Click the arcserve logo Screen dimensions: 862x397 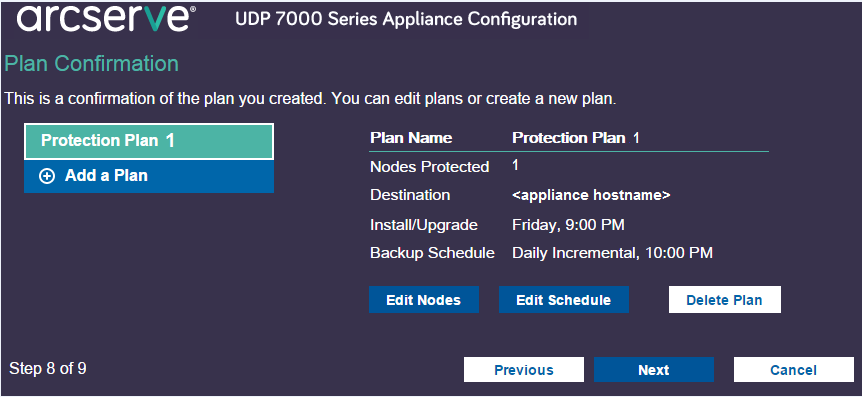pyautogui.click(x=103, y=19)
